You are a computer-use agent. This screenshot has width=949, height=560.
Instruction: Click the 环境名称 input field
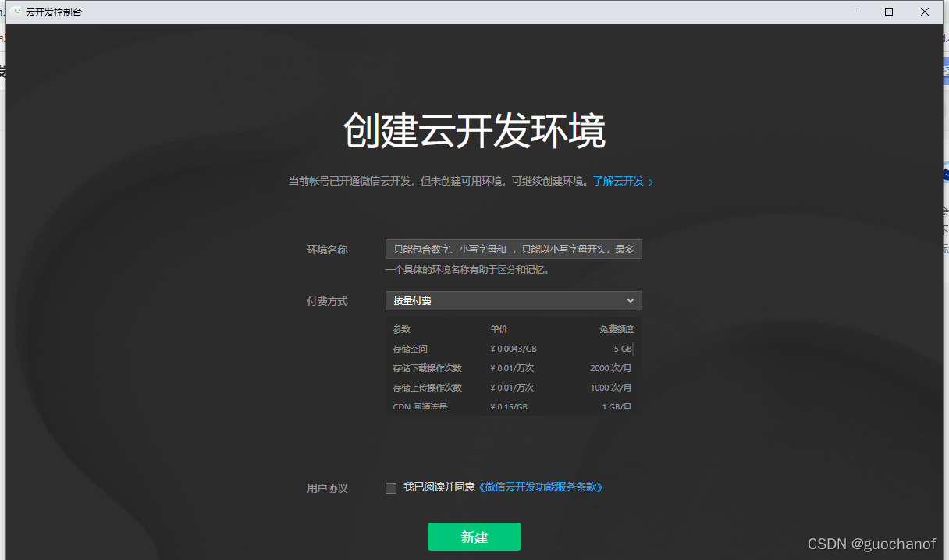[x=514, y=250]
